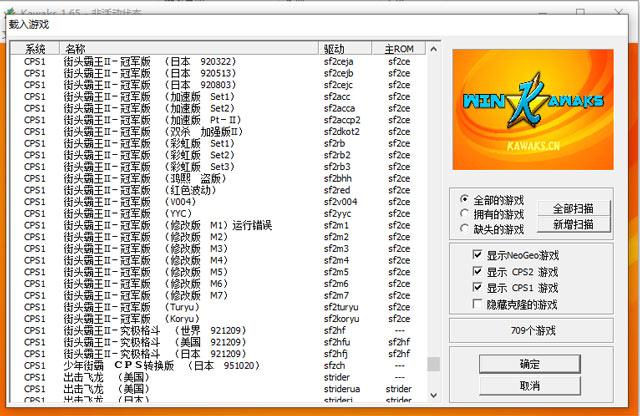Enable the 隐藏克隆的游戏 checkbox

(477, 303)
